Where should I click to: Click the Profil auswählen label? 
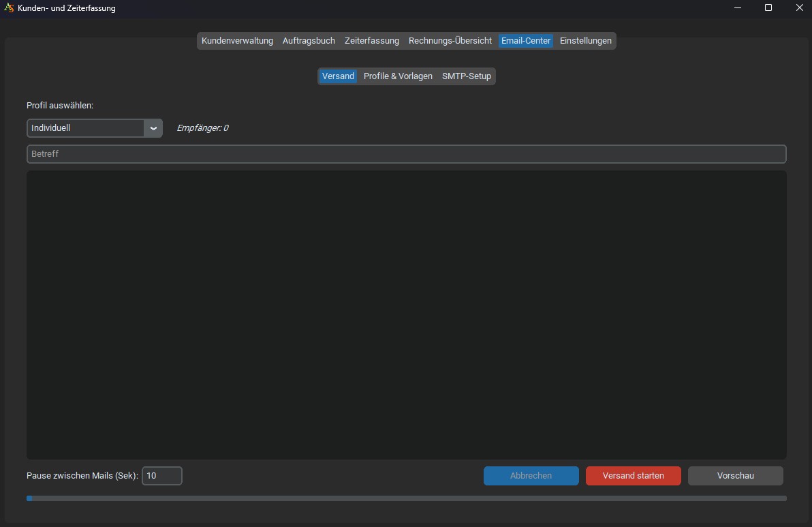tap(60, 105)
